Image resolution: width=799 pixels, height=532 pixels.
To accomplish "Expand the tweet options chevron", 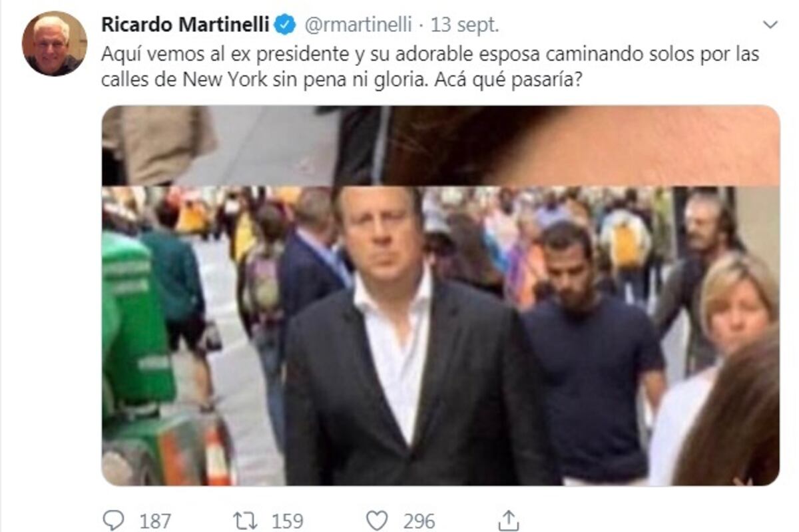I will (770, 25).
